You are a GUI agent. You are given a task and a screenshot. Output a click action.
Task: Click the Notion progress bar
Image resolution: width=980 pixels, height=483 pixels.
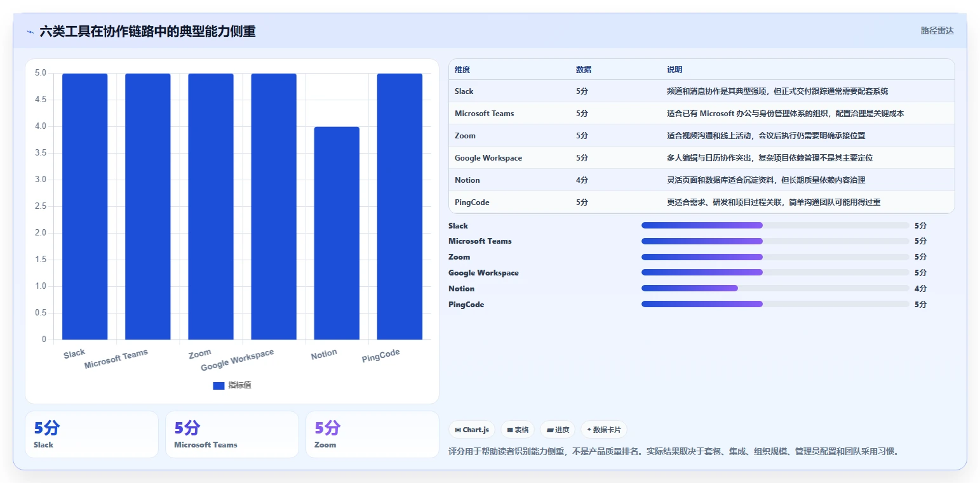775,288
